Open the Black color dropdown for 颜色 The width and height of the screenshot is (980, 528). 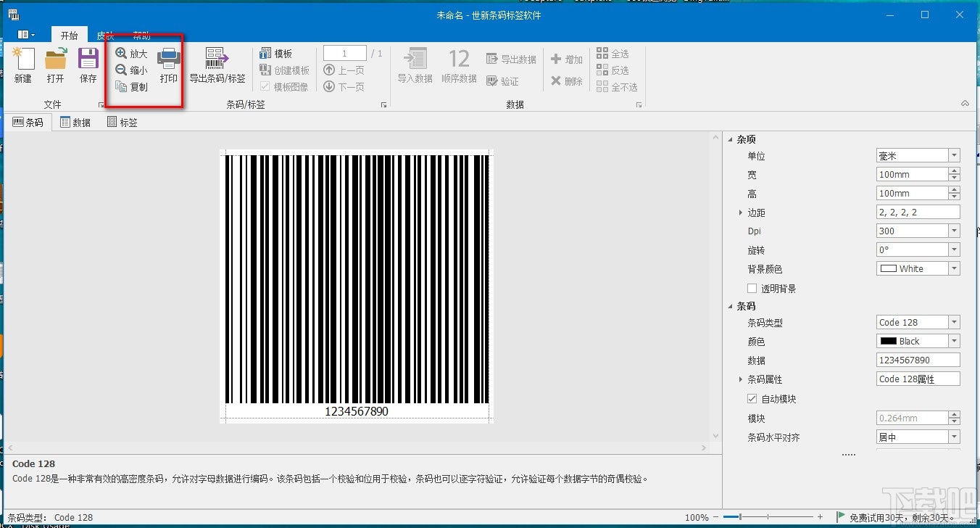[x=956, y=340]
